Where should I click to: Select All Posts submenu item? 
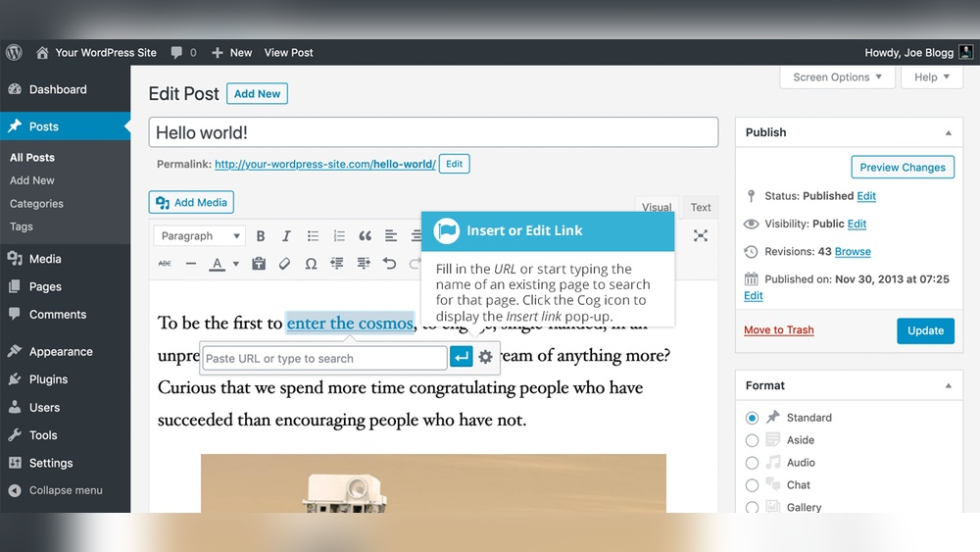tap(32, 158)
